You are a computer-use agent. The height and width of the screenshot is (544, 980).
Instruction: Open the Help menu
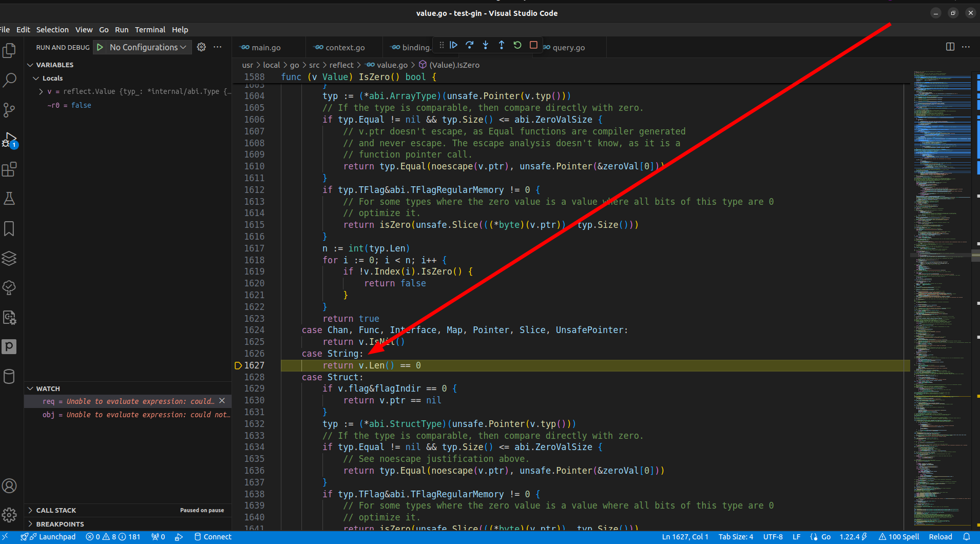pyautogui.click(x=180, y=30)
